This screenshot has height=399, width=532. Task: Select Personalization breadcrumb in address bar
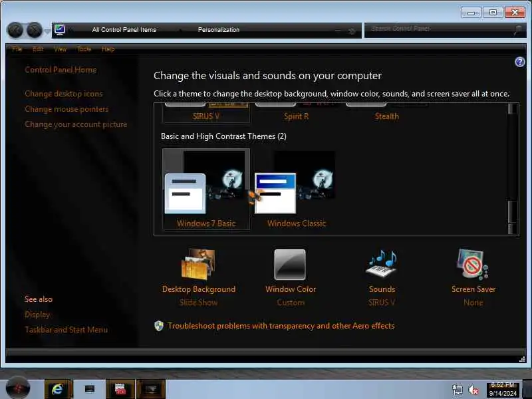[x=219, y=30]
